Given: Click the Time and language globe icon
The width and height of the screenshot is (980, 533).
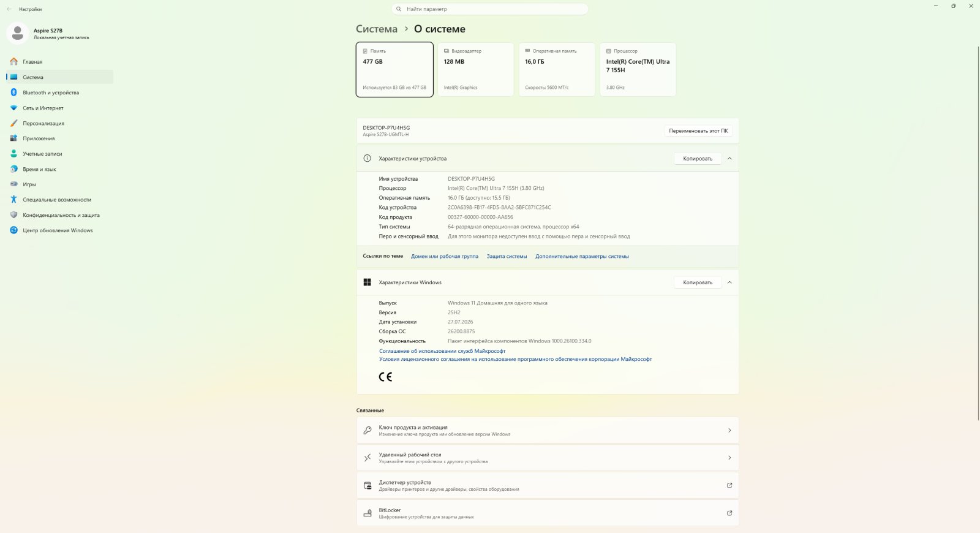Looking at the screenshot, I should click(13, 169).
